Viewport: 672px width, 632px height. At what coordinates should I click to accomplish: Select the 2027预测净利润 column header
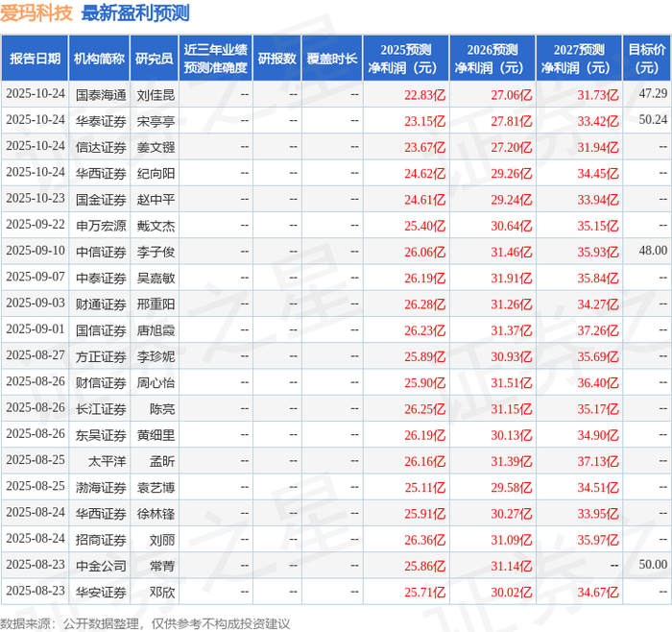point(579,59)
